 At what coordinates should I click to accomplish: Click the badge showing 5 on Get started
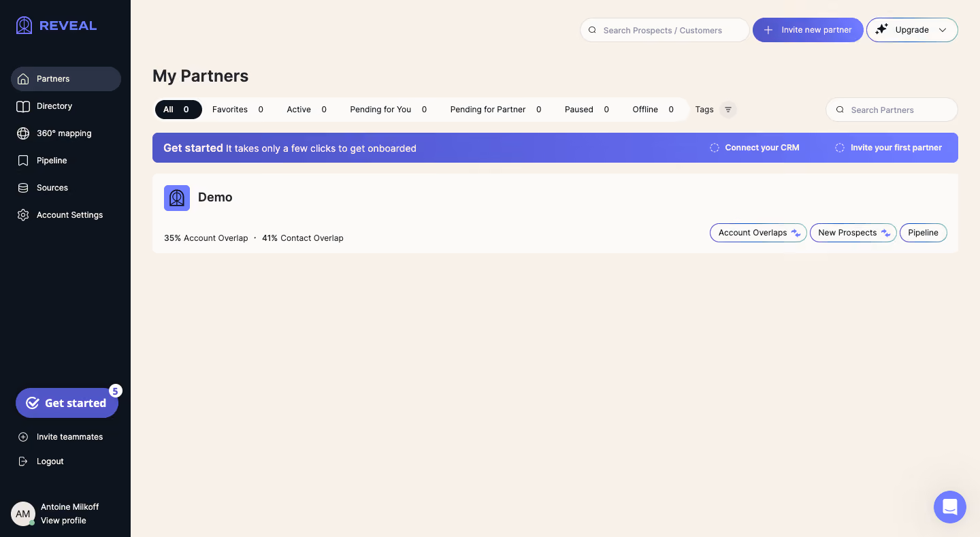pyautogui.click(x=116, y=391)
